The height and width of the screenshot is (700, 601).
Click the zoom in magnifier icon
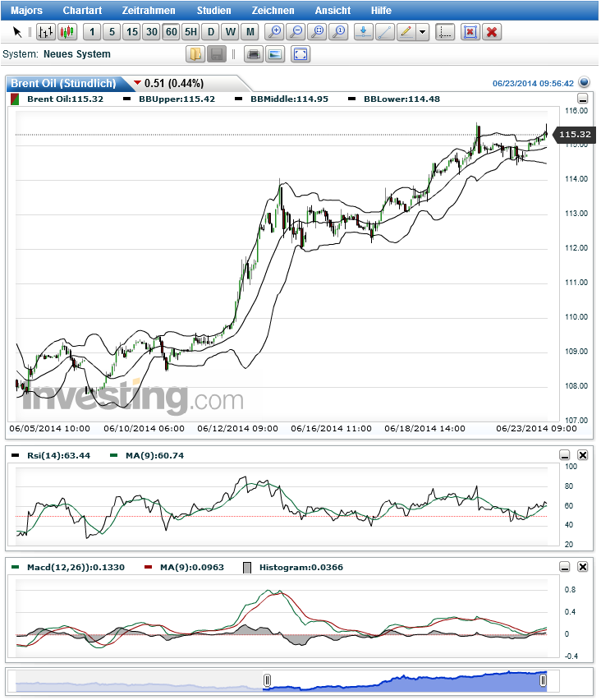[x=275, y=32]
